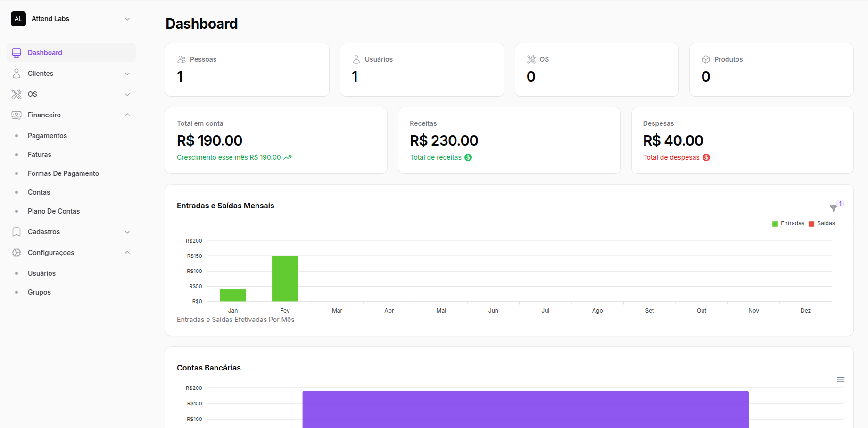Click the Attend Labs AL logo icon

pyautogui.click(x=18, y=19)
